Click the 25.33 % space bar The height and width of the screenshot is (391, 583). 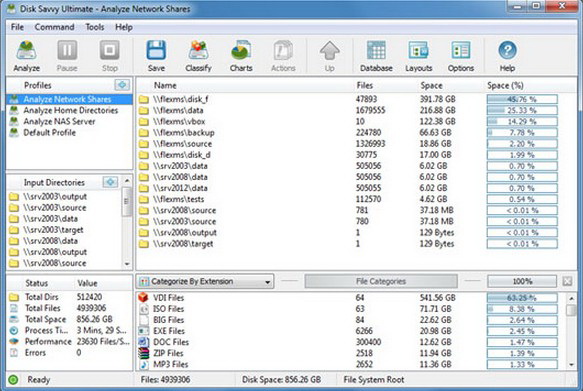click(x=522, y=110)
